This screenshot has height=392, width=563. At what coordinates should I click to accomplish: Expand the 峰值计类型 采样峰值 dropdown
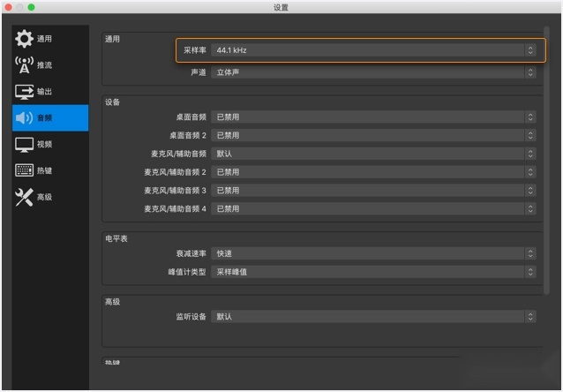(x=373, y=272)
